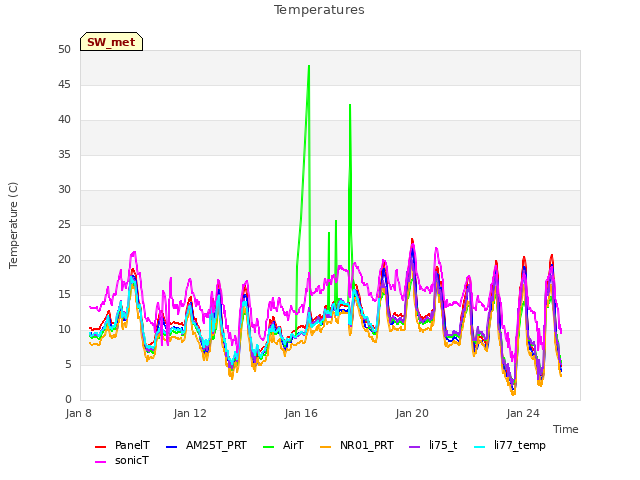Click the 45 y-axis tick label

64,85
